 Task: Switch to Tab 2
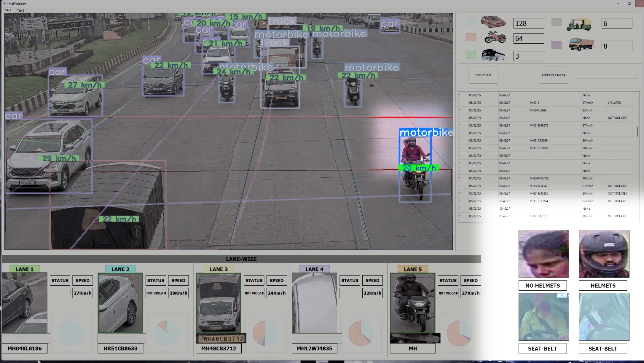click(20, 10)
